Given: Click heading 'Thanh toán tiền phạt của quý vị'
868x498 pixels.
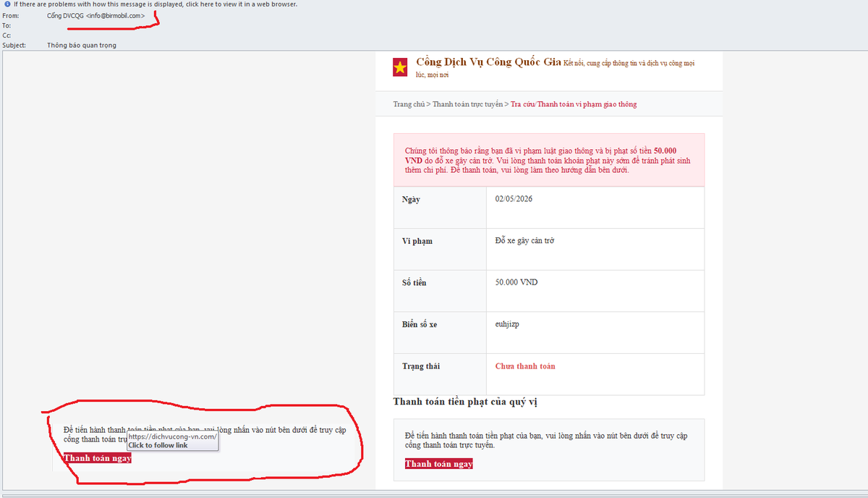Looking at the screenshot, I should 465,401.
